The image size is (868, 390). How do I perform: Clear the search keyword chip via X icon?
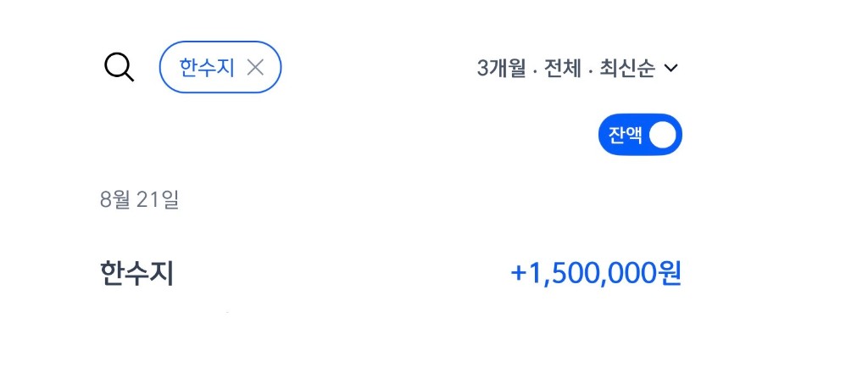[x=254, y=68]
